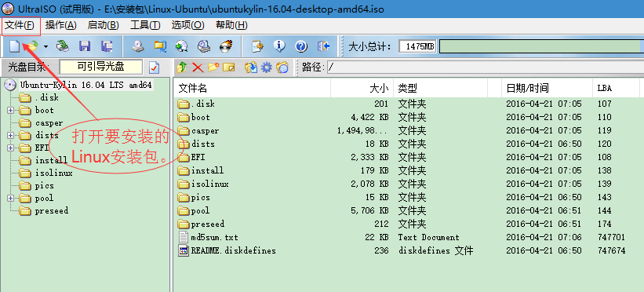Select EFI row in file list
The height and width of the screenshot is (292, 644).
pyautogui.click(x=406, y=157)
